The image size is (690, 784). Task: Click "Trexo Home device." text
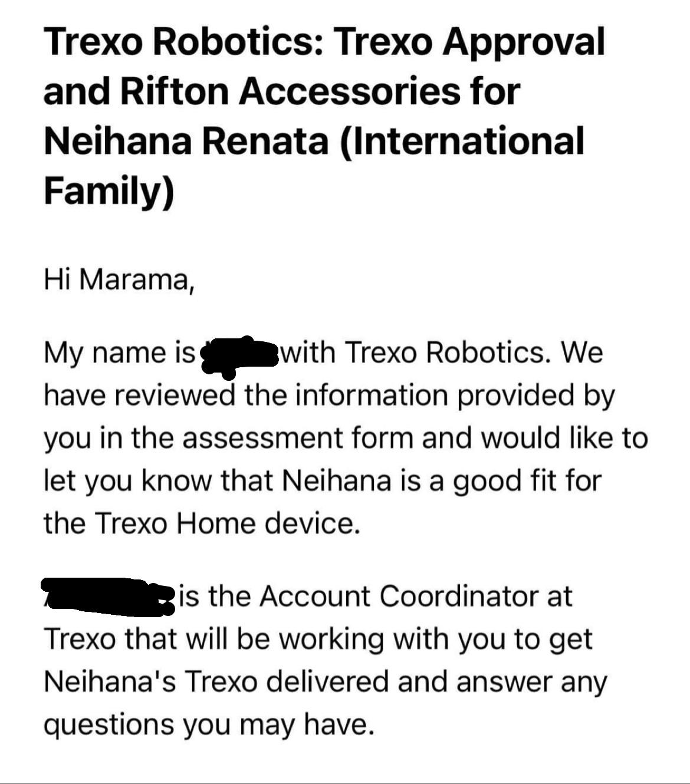coord(226,523)
